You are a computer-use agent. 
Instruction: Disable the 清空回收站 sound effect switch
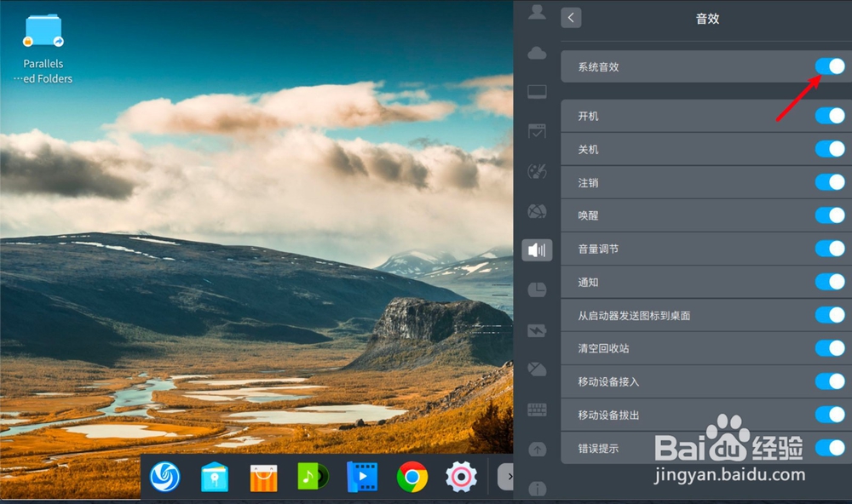pyautogui.click(x=830, y=347)
